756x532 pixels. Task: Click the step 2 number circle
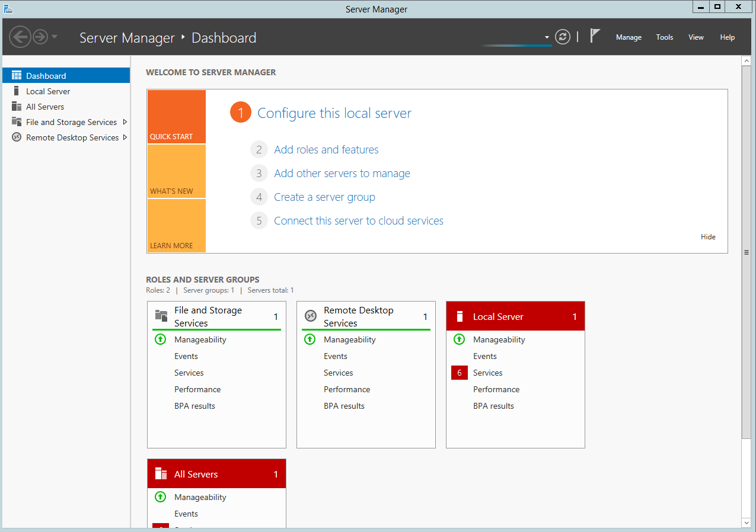pyautogui.click(x=259, y=150)
